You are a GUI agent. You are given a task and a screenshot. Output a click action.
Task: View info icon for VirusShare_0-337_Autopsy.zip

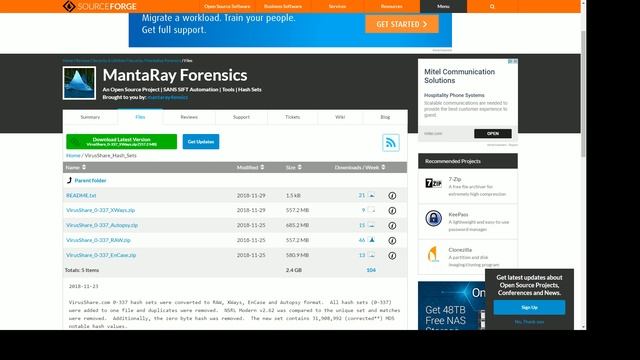coord(392,226)
